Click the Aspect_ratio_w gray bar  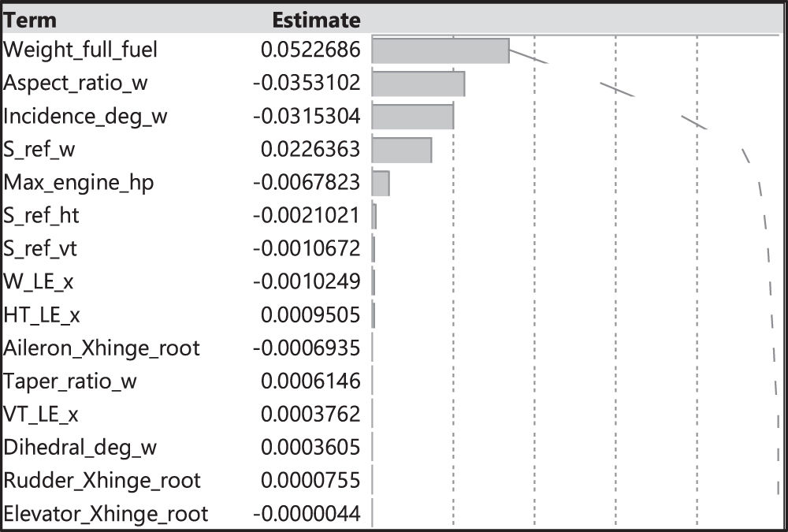(418, 84)
